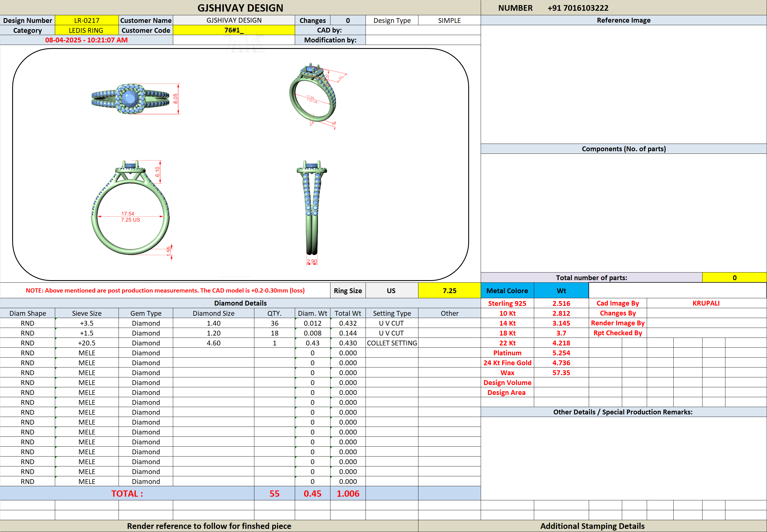
Task: Click the GJSHIVAY DESIGN customer name value
Action: tap(234, 20)
